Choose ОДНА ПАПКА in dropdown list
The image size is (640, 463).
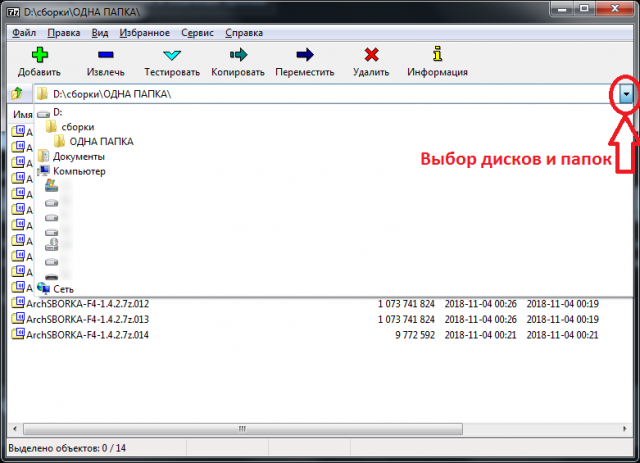pos(100,142)
